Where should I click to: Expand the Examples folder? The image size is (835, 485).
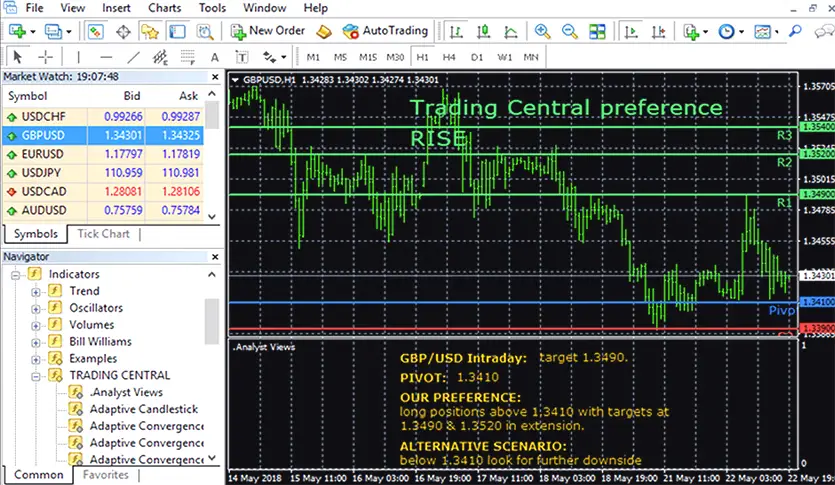pos(36,359)
